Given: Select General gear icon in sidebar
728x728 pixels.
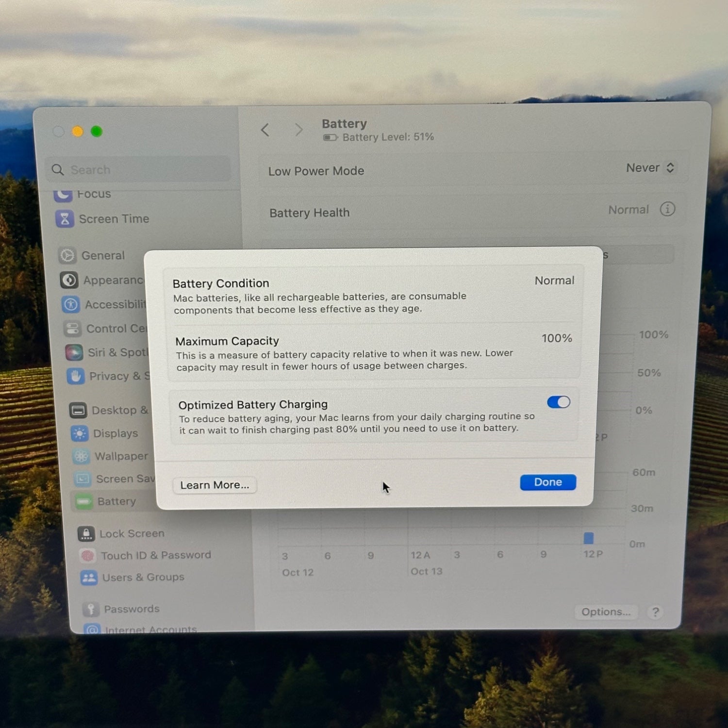Looking at the screenshot, I should 67,255.
